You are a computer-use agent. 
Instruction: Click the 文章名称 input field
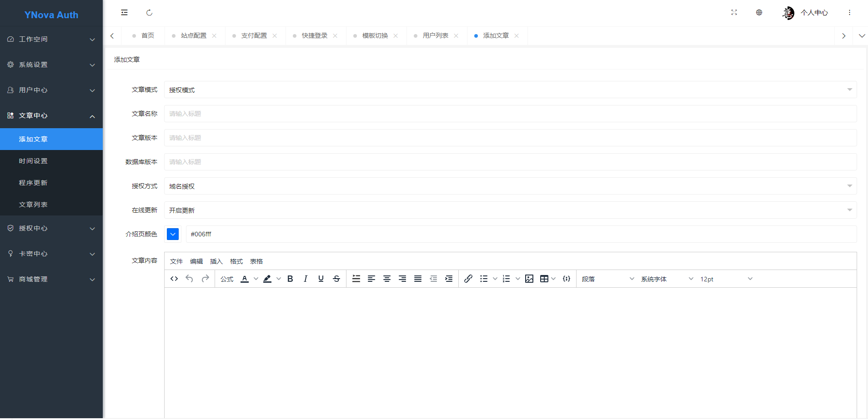coord(510,114)
